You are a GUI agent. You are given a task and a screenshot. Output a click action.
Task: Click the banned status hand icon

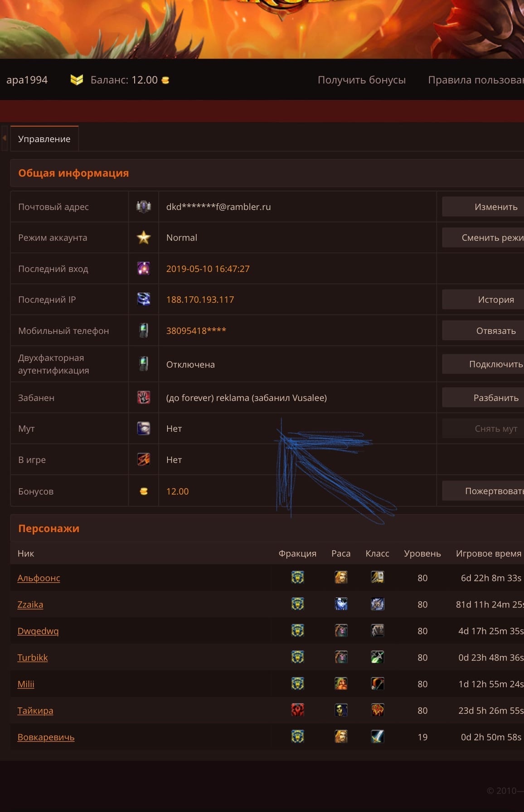144,397
